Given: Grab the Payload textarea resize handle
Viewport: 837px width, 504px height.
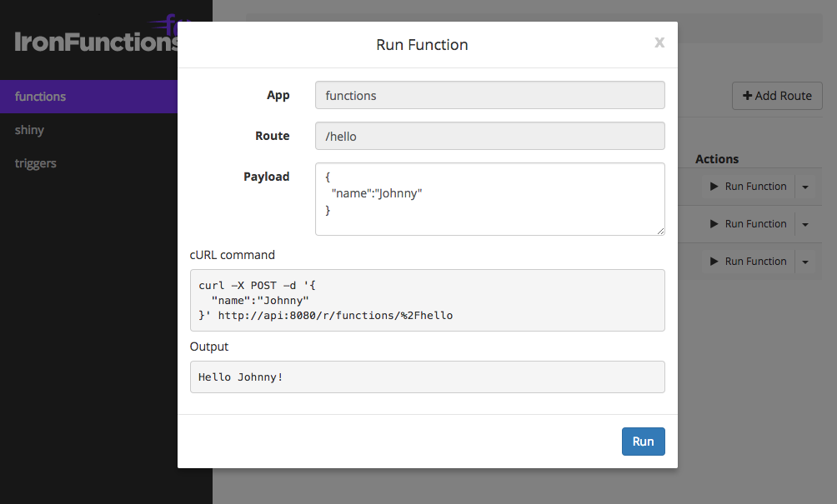Looking at the screenshot, I should pos(659,230).
